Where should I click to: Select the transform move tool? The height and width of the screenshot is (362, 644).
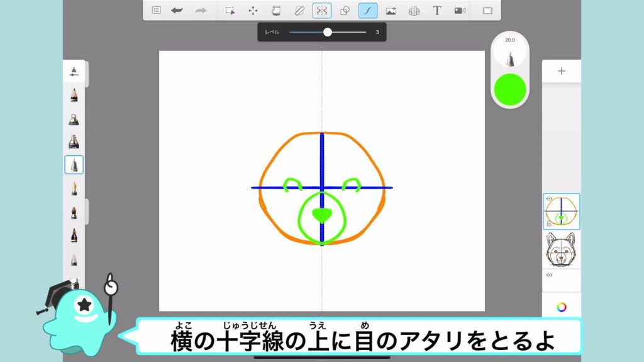[253, 10]
